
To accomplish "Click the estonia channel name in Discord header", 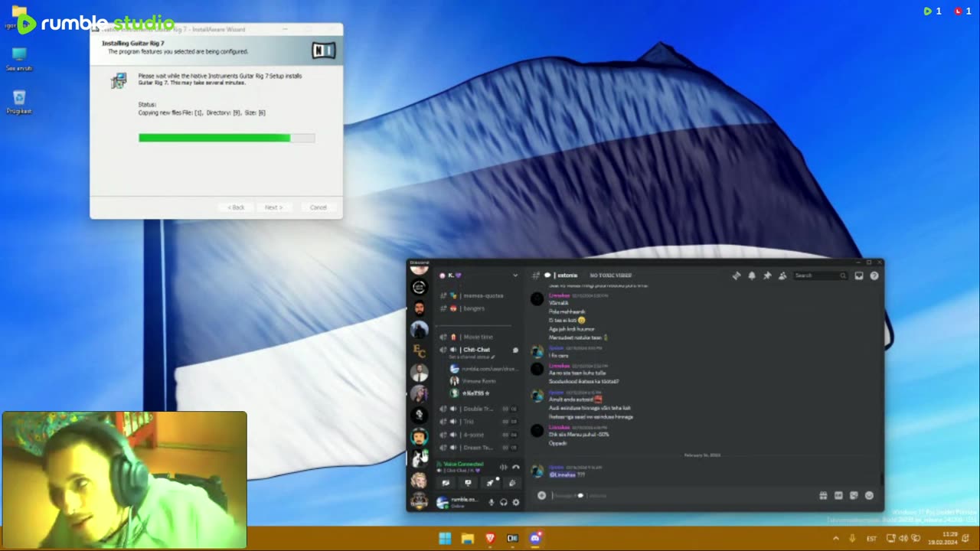I will tap(567, 275).
